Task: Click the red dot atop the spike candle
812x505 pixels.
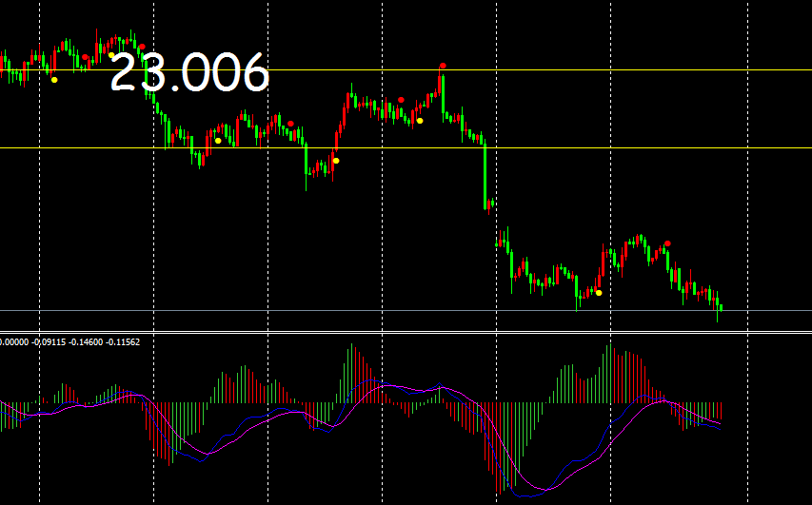Action: pos(443,66)
